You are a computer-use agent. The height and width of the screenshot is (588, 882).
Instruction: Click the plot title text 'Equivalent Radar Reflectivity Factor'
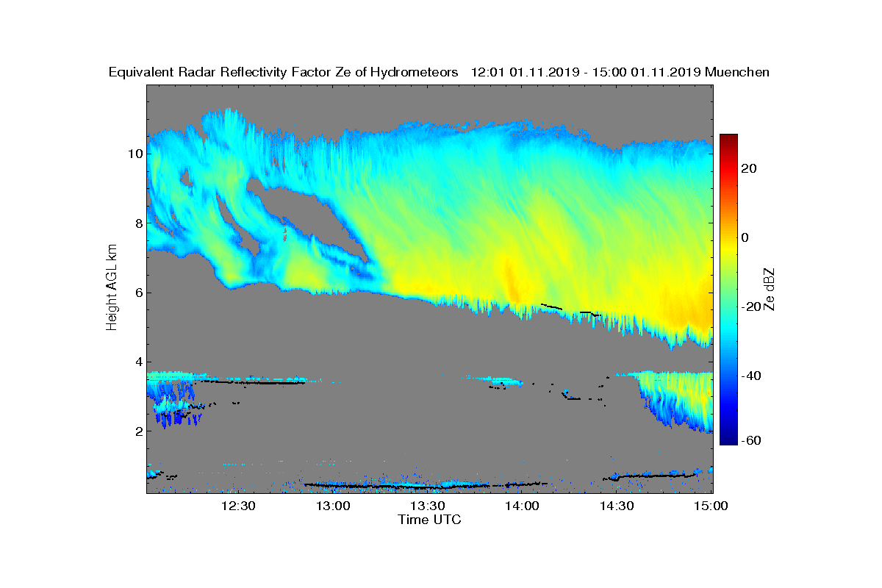(219, 72)
